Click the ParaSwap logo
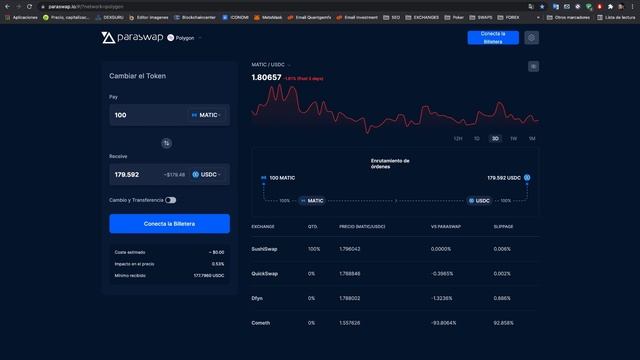The image size is (640, 360). 132,38
